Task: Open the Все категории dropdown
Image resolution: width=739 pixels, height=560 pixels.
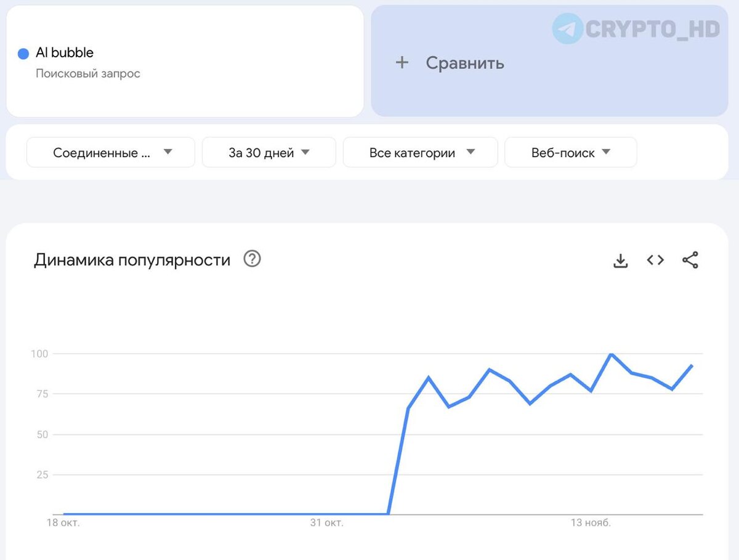Action: point(420,152)
